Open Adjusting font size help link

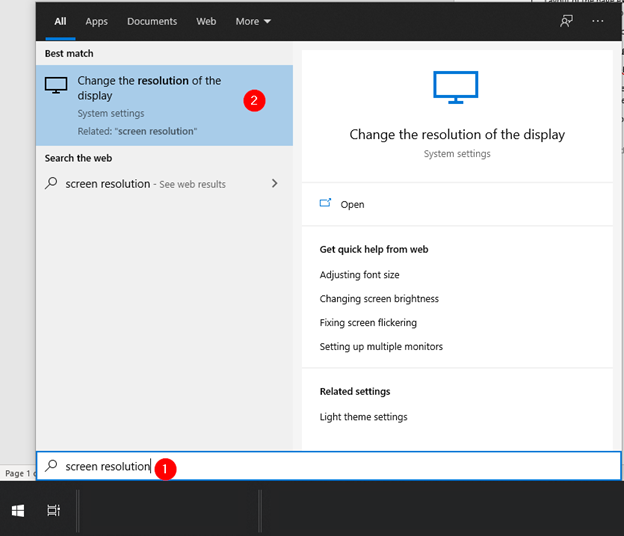359,275
